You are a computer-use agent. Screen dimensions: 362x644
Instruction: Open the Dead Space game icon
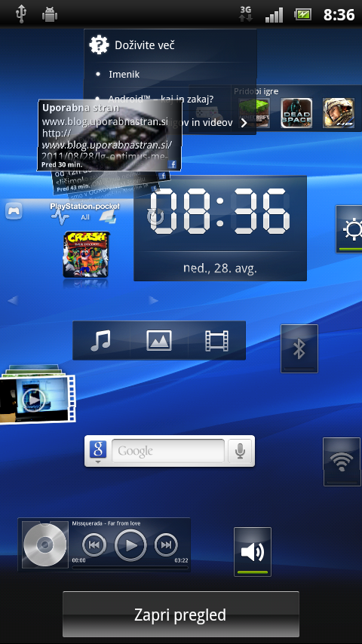[296, 113]
